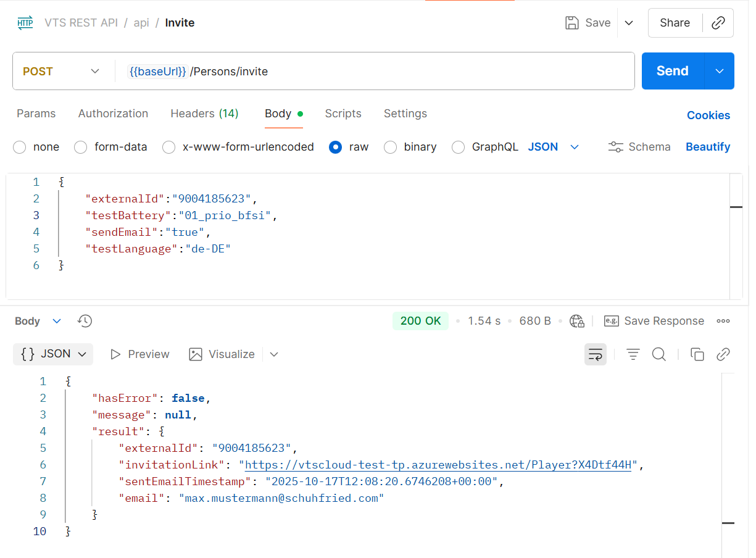Select the form-data radio button

[x=81, y=147]
